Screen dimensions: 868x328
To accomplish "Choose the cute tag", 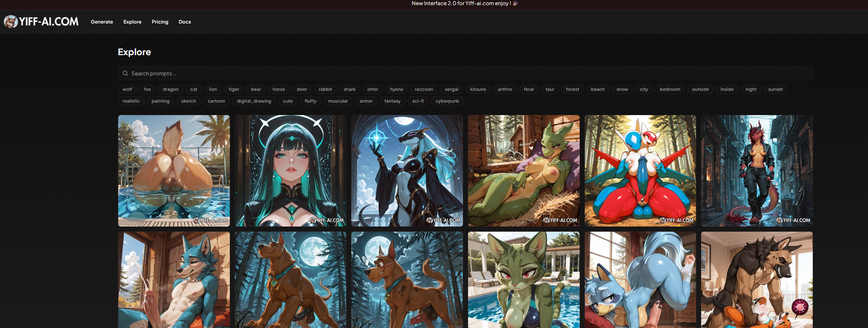I will click(x=288, y=101).
